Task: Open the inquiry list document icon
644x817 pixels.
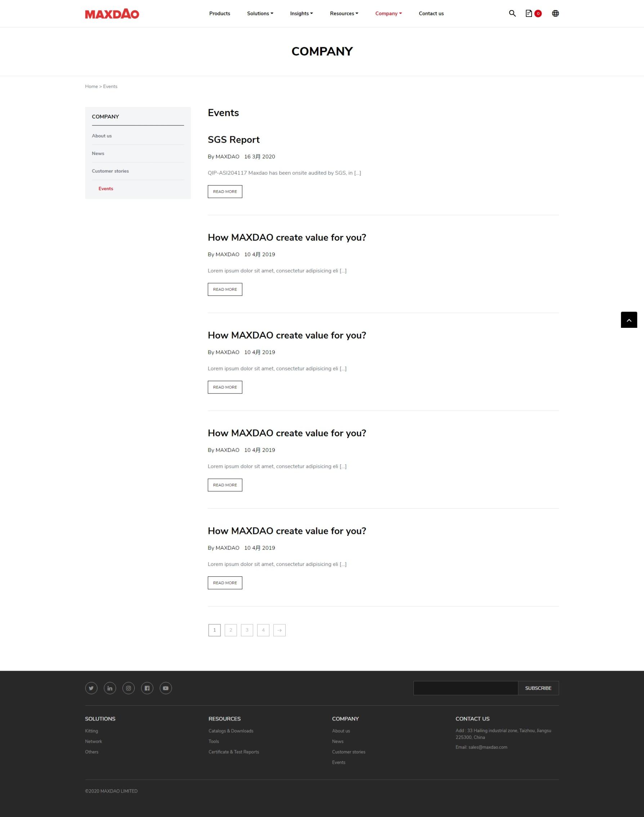Action: point(529,14)
